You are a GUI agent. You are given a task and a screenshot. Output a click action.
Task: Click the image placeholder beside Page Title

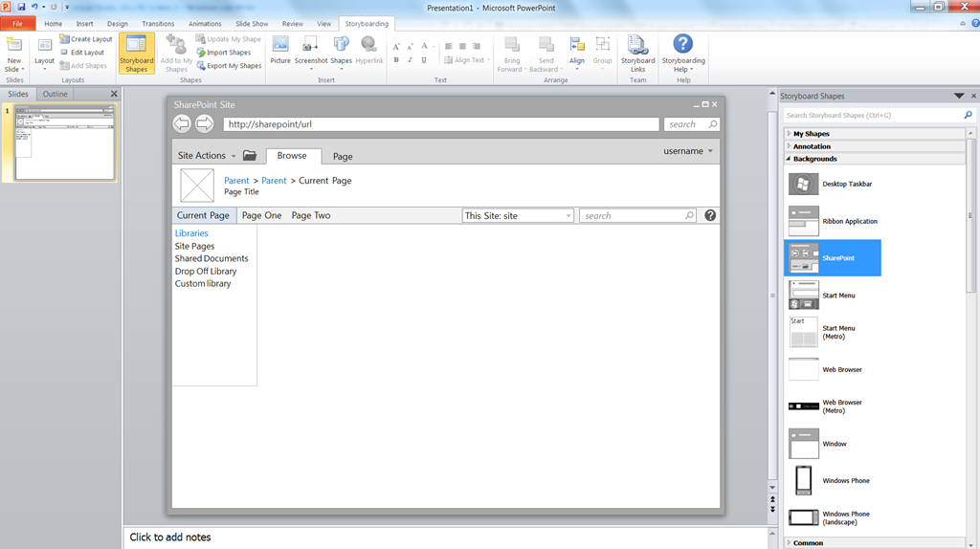coord(197,186)
